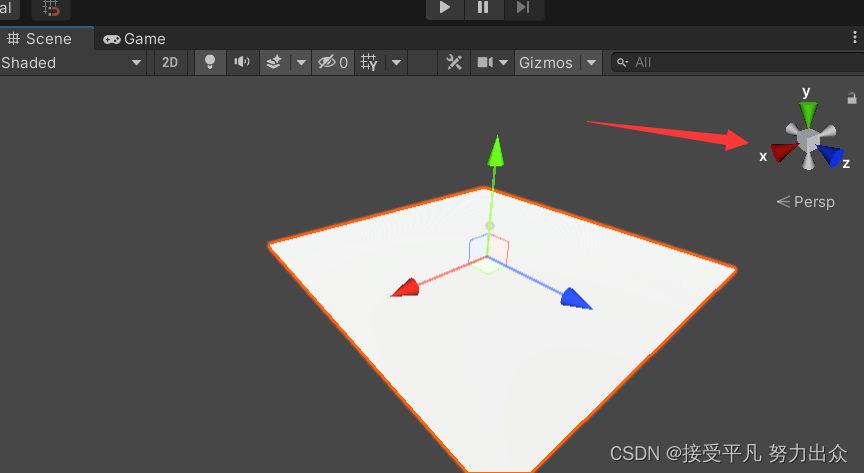
Task: Toggle hidden objects visibility eye icon
Action: pyautogui.click(x=333, y=62)
